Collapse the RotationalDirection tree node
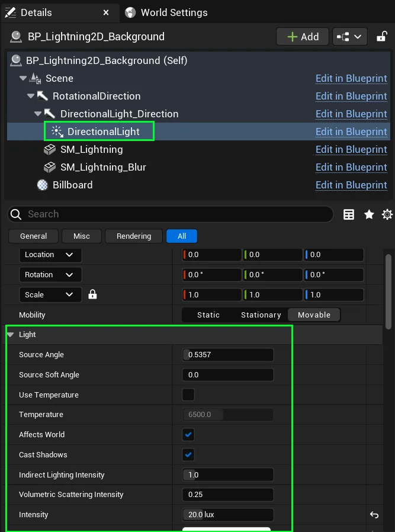 point(31,96)
